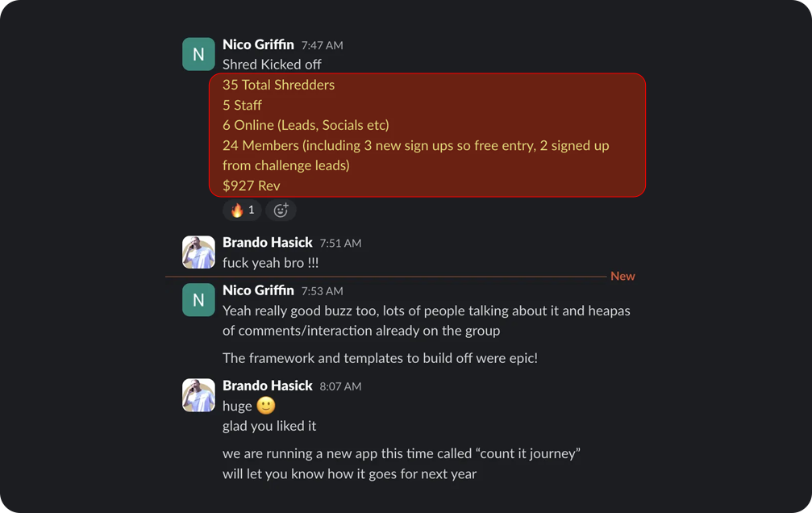Open Nico Griffin's profile from the 7:47 AM name
812x513 pixels.
pyautogui.click(x=258, y=45)
